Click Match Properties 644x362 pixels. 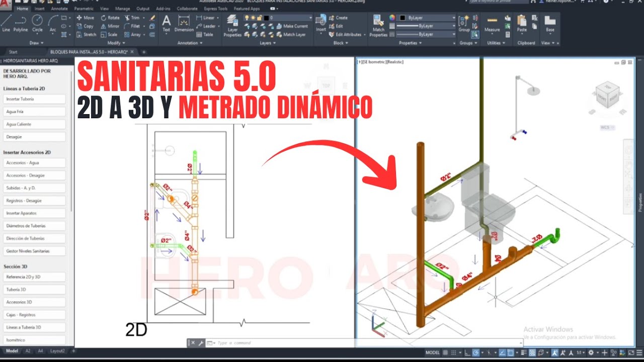[378, 26]
